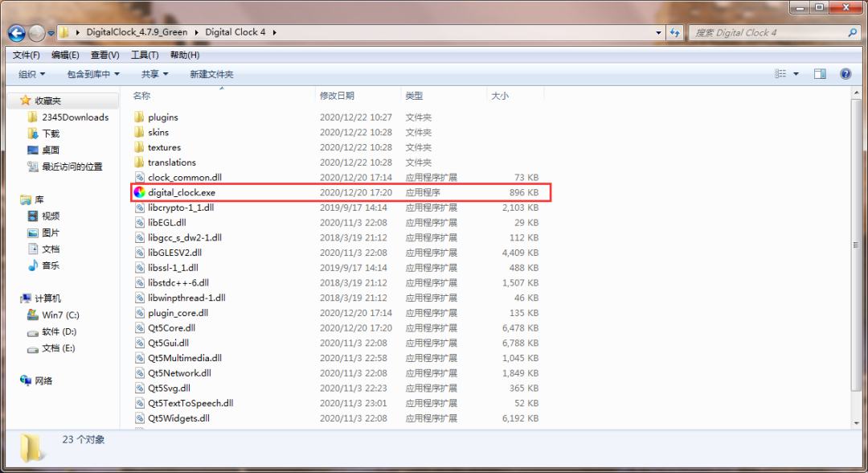Select the translations folder icon

(139, 162)
